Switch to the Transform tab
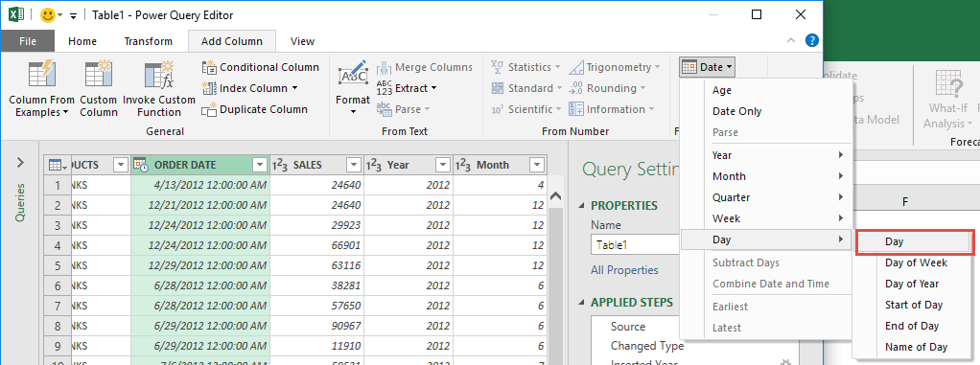 [148, 41]
